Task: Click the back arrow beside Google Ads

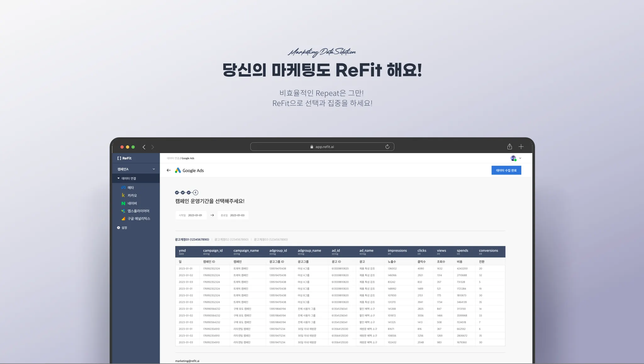Action: point(169,170)
